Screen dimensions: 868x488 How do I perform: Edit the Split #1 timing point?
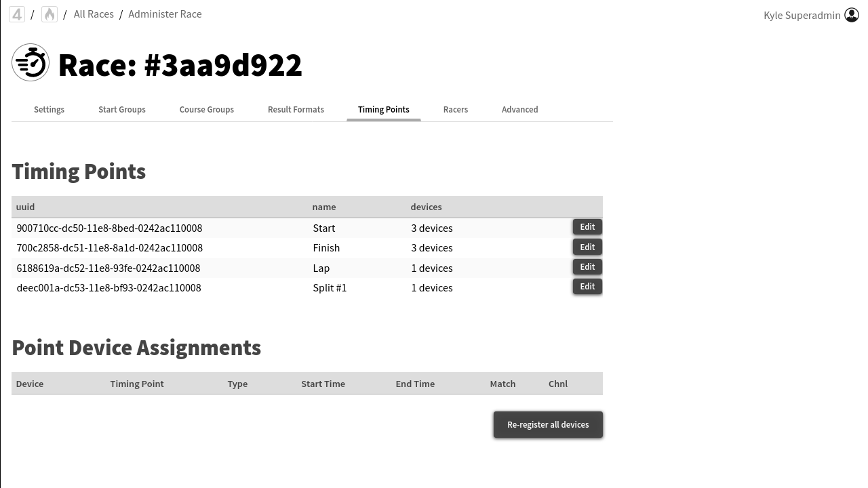click(x=587, y=287)
